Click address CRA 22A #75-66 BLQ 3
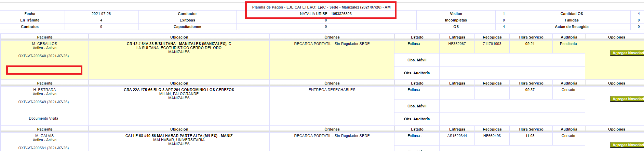 (179, 90)
